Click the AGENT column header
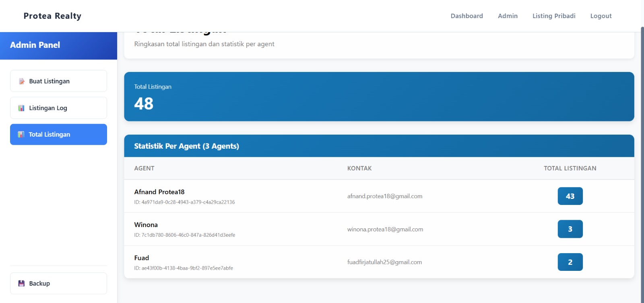Viewport: 644px width, 303px height. tap(144, 168)
